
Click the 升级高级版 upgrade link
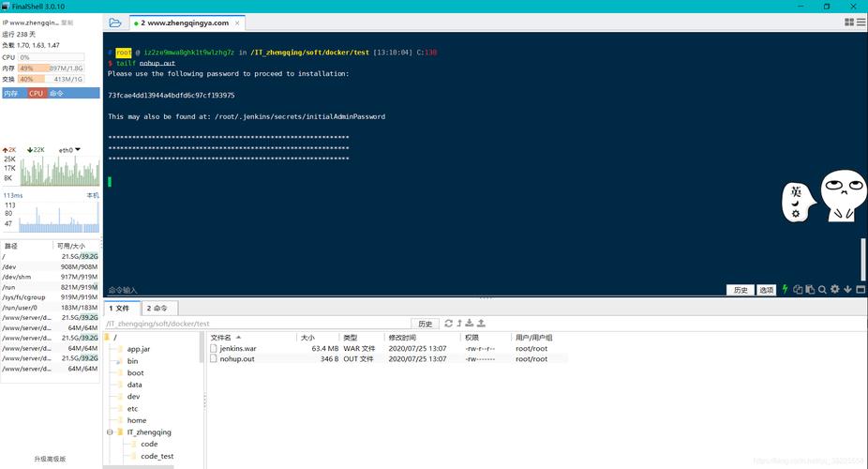point(50,459)
